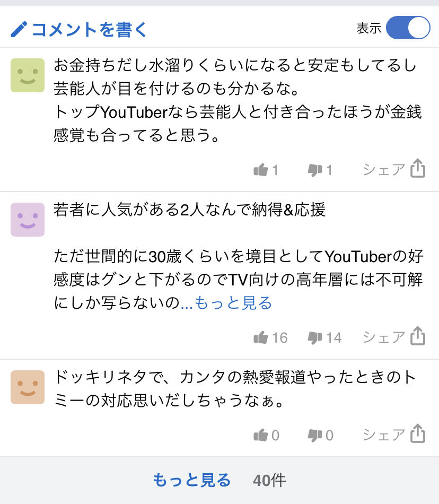Load more comments with bottom もっと見る
The width and height of the screenshot is (439, 504).
[x=192, y=480]
